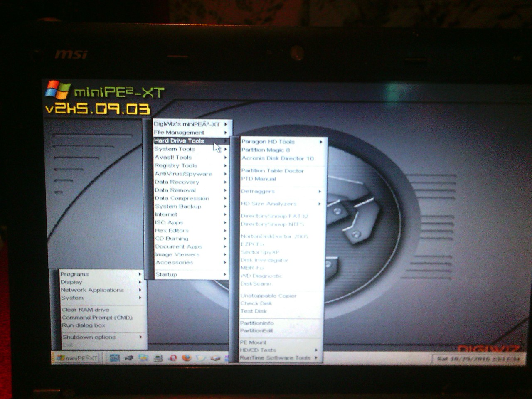The height and width of the screenshot is (399, 532).
Task: Expand the HD/CD Tests submenu arrow
Action: (316, 350)
